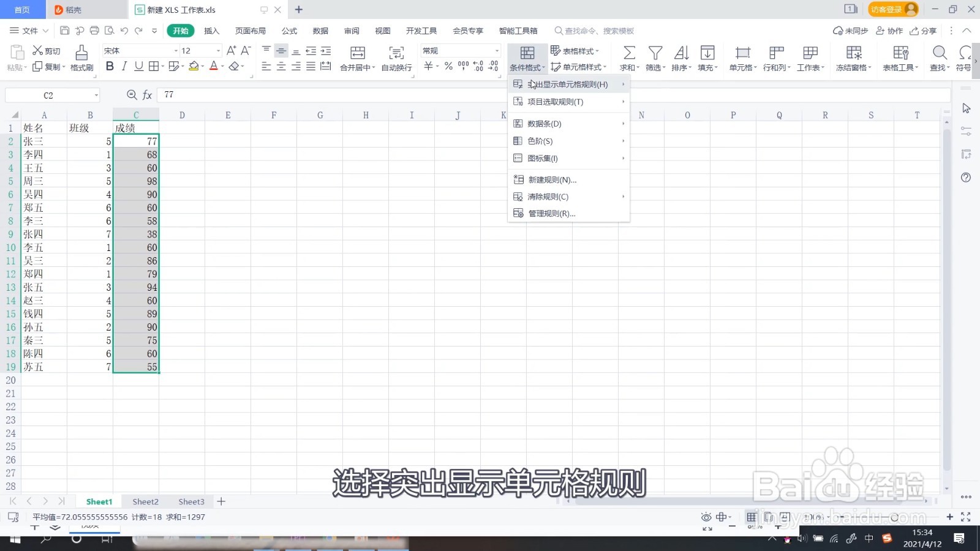Image resolution: width=980 pixels, height=551 pixels.
Task: Align text right horizontally
Action: pos(296,66)
